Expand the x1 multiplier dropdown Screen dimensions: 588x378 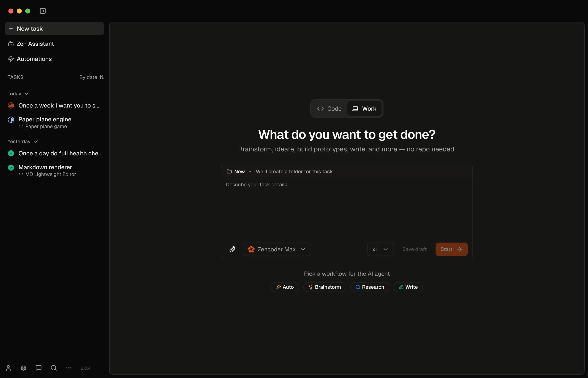pyautogui.click(x=380, y=249)
